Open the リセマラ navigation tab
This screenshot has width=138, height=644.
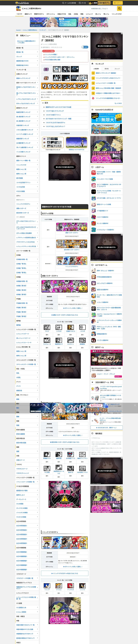[x=19, y=14]
